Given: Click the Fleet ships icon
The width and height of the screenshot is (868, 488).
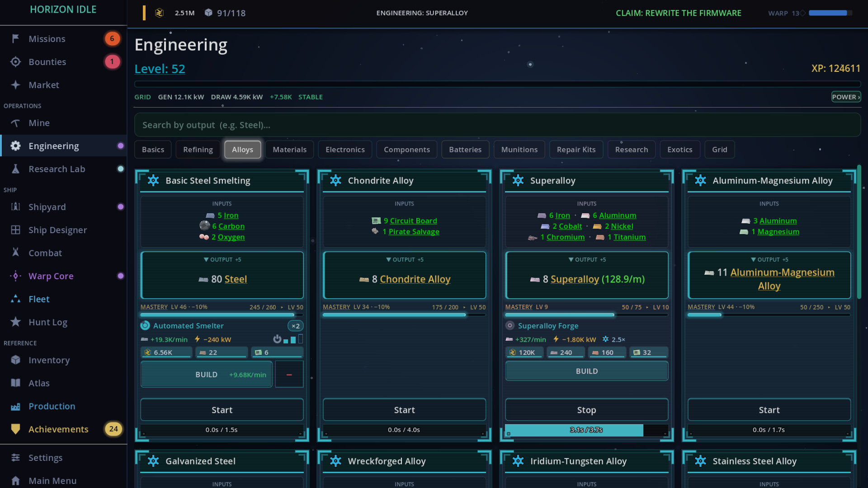Looking at the screenshot, I should click(x=15, y=299).
